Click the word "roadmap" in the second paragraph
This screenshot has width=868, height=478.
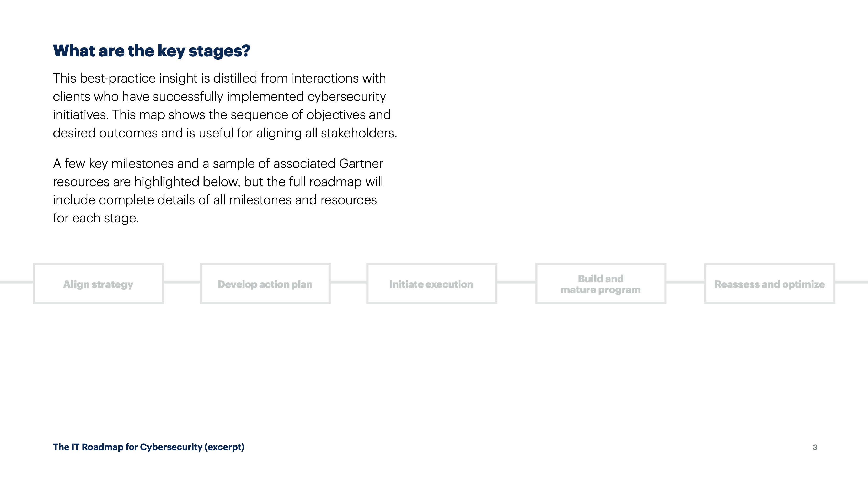(x=335, y=182)
